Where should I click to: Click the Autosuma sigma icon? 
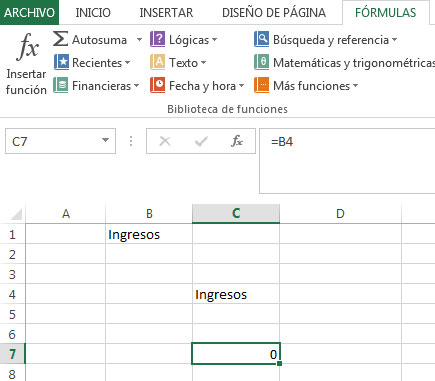tap(61, 39)
